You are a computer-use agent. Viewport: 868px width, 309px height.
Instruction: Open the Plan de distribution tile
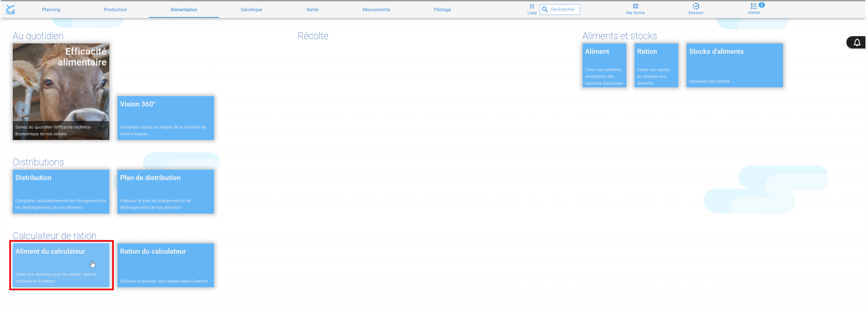pyautogui.click(x=165, y=192)
